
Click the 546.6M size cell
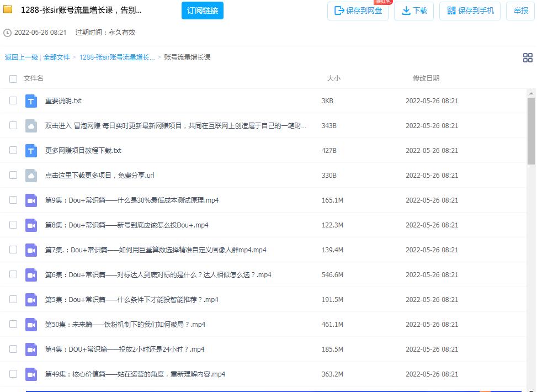tap(332, 275)
